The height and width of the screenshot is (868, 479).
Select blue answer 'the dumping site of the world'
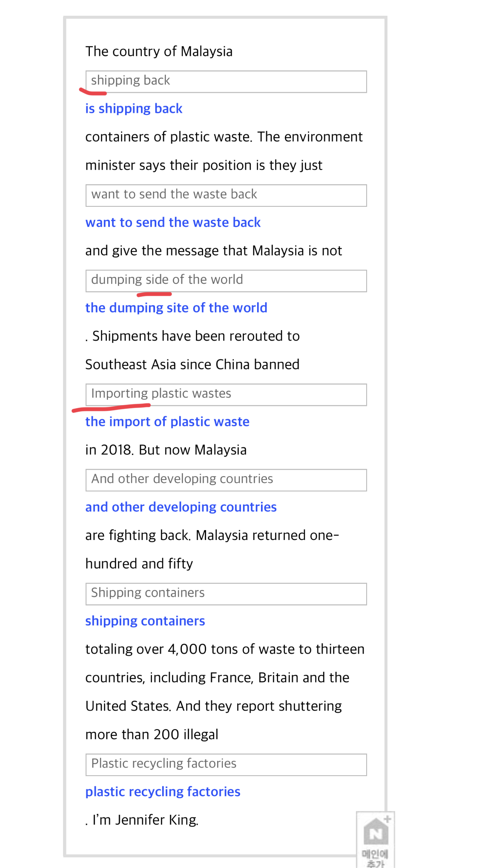point(176,308)
